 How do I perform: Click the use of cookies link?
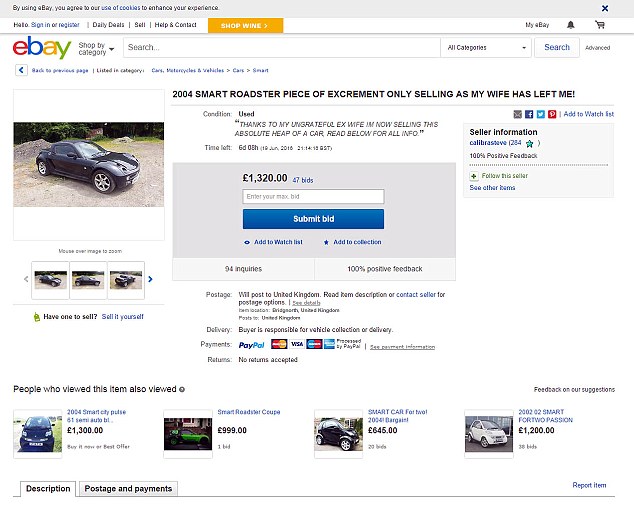[x=120, y=8]
